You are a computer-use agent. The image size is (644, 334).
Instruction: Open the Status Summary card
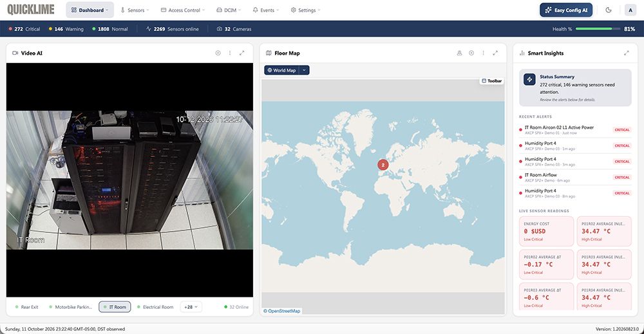pyautogui.click(x=575, y=88)
